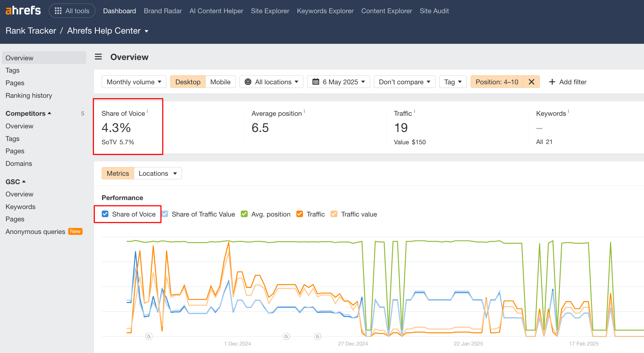The image size is (644, 353).
Task: Click the SoTV 5.7% text
Action: (118, 142)
